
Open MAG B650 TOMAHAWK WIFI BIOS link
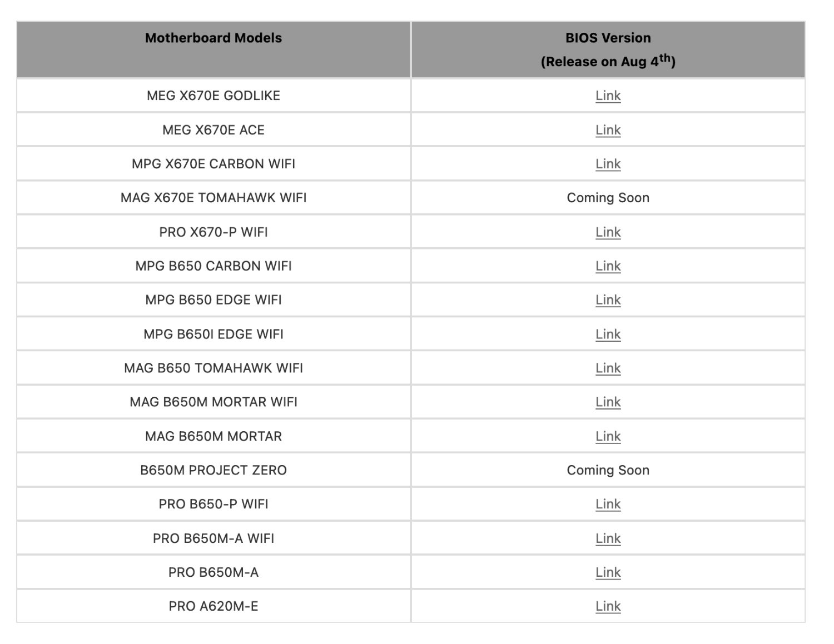pyautogui.click(x=608, y=368)
